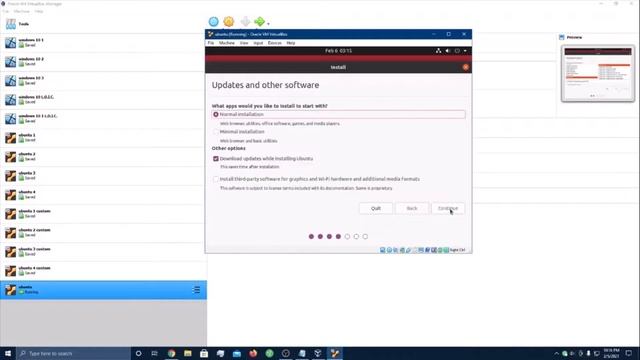This screenshot has height=360, width=640.
Task: Select the 'ubuntu 3' virtual machine
Action: 103,176
